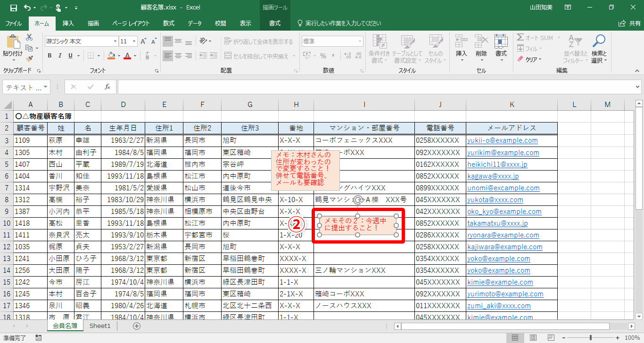Delete cells with the 削除 button
This screenshot has height=343, width=644.
coord(481,49)
